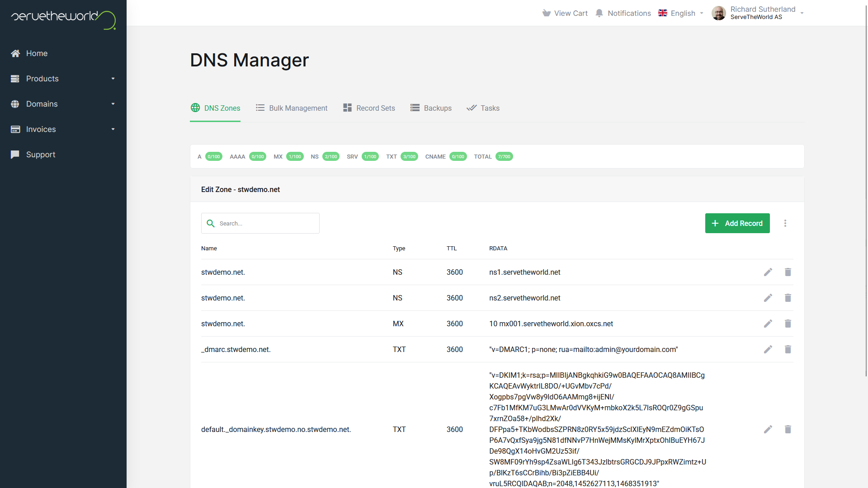Click the Notifications bell icon
The width and height of the screenshot is (868, 488).
pyautogui.click(x=599, y=13)
